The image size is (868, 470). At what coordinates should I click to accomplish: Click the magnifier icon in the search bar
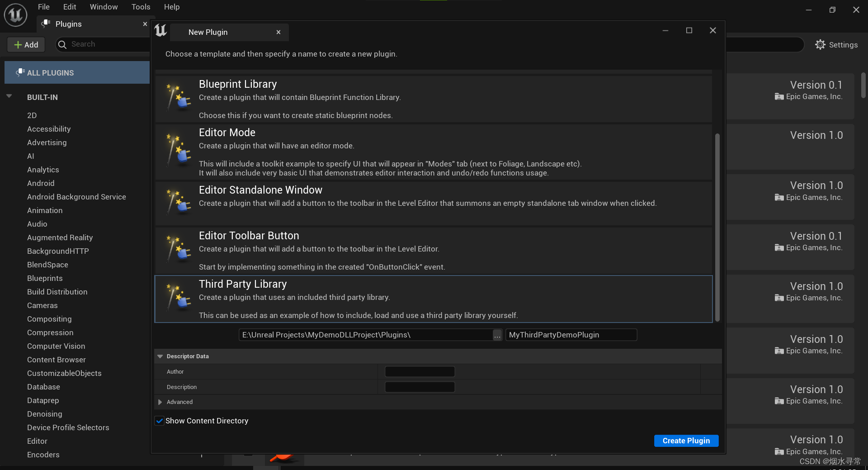click(62, 44)
